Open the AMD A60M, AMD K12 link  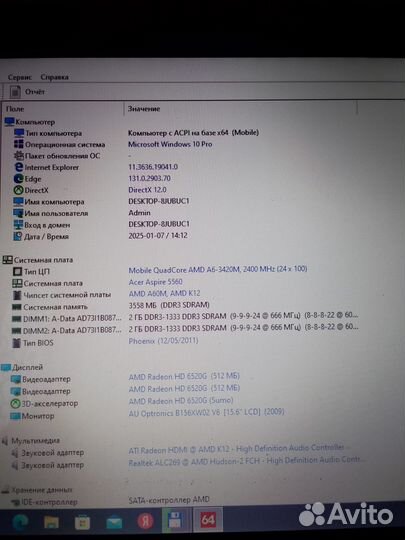coord(164,293)
